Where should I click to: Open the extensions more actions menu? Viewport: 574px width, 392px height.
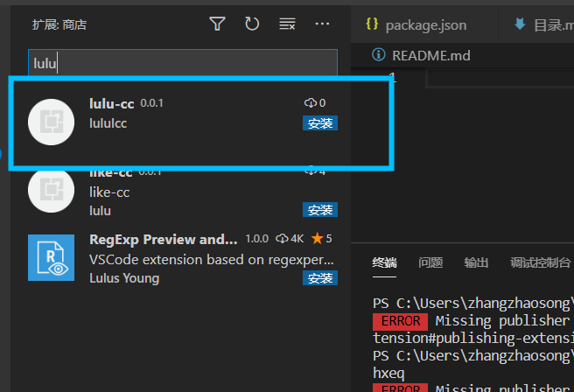click(322, 24)
